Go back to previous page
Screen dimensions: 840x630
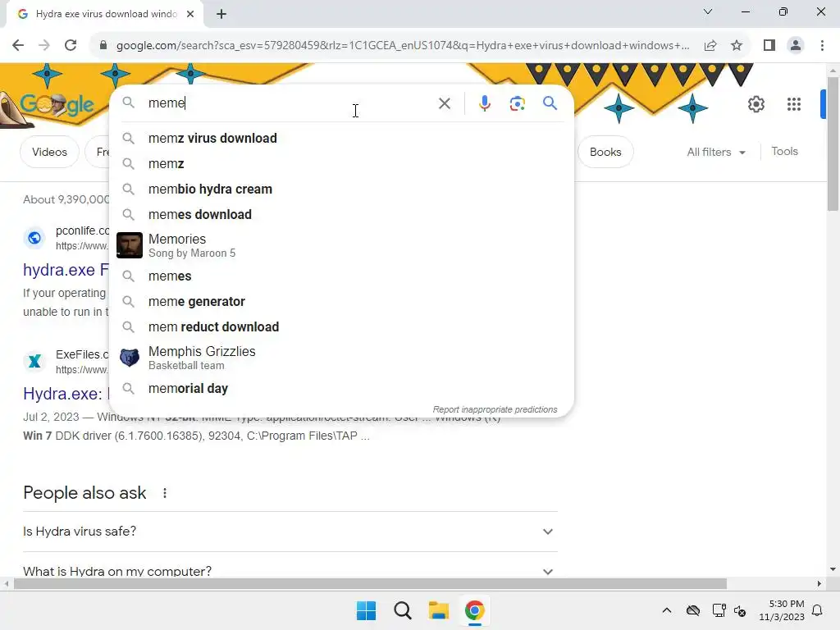point(18,45)
